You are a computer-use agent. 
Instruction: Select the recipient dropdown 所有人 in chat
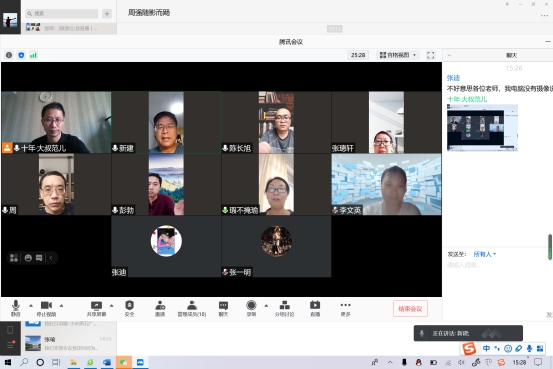(x=485, y=254)
